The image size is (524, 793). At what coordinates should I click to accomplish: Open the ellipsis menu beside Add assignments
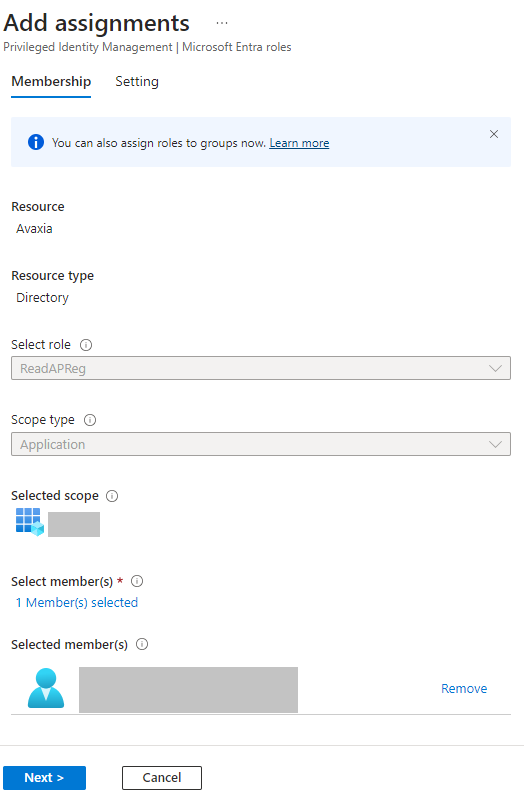click(222, 23)
